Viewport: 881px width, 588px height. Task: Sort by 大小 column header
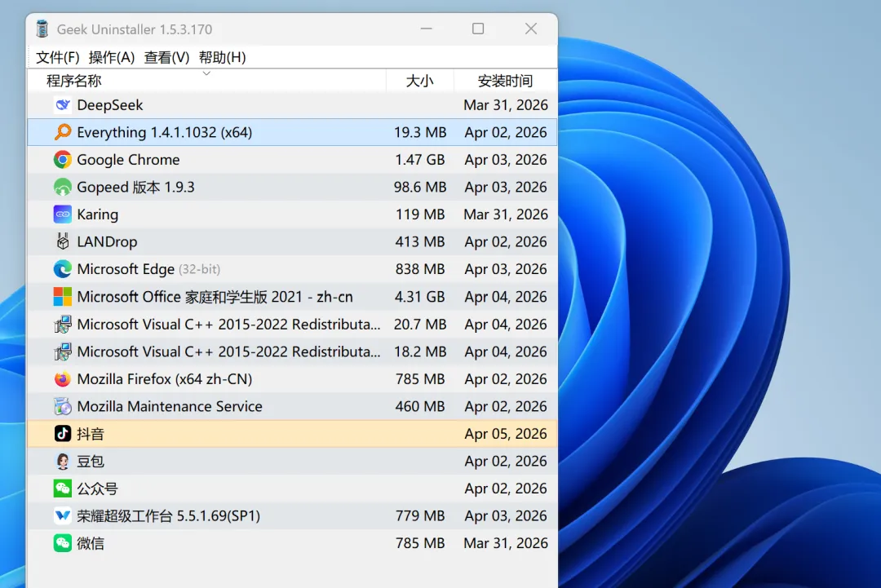coord(420,81)
